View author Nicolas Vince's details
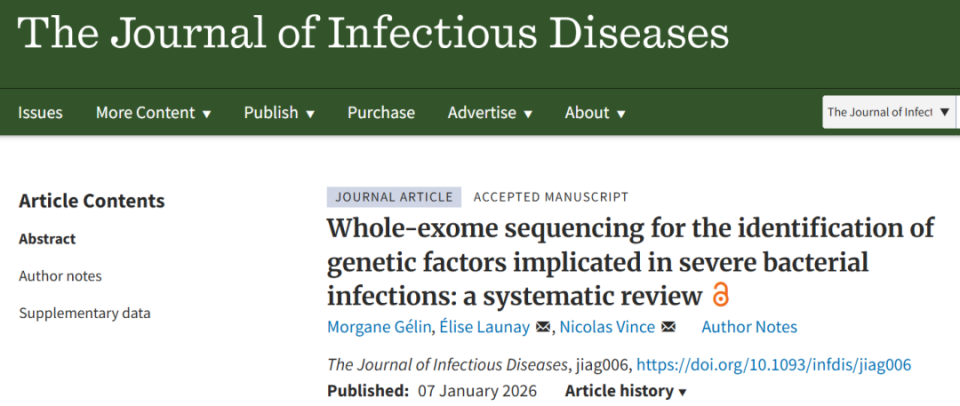The height and width of the screenshot is (406, 960). pyautogui.click(x=608, y=327)
